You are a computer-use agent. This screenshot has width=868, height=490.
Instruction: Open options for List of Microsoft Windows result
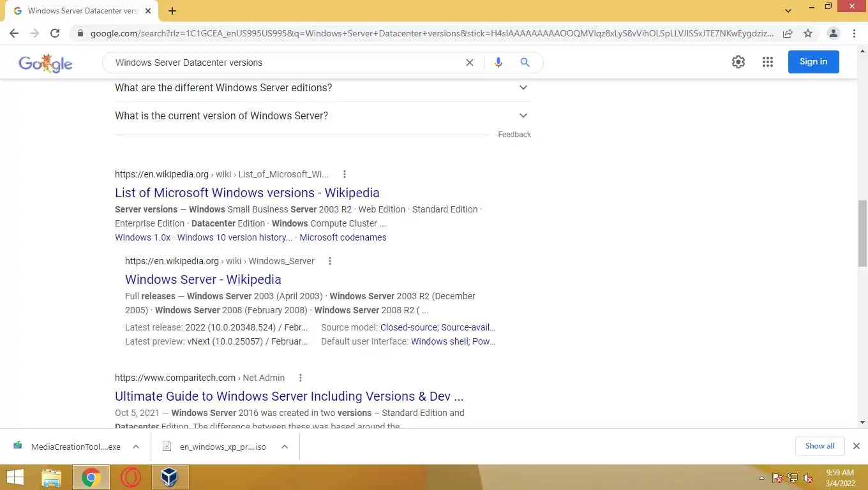coord(345,174)
